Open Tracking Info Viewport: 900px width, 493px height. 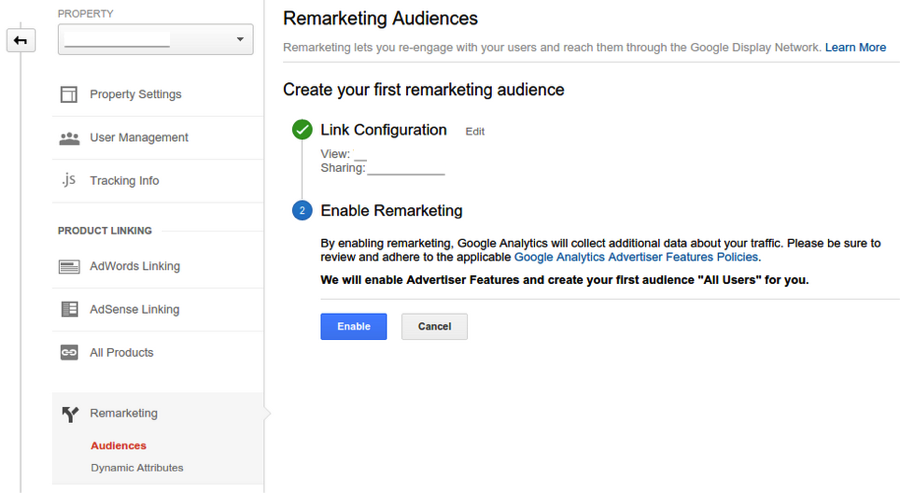(x=125, y=181)
